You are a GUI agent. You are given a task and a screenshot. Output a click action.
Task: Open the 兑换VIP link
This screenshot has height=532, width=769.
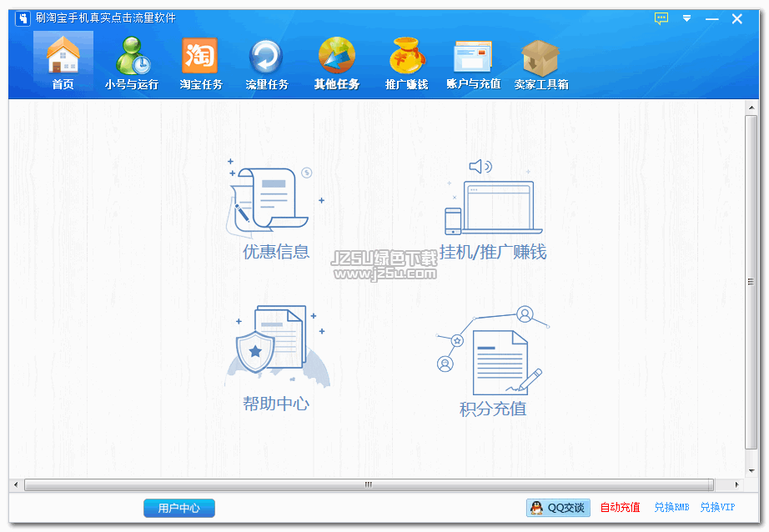click(717, 508)
